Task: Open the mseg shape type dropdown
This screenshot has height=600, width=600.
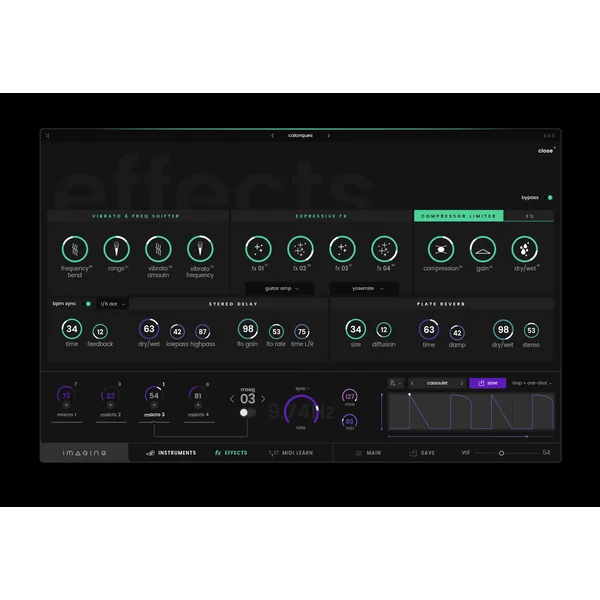Action: point(396,383)
